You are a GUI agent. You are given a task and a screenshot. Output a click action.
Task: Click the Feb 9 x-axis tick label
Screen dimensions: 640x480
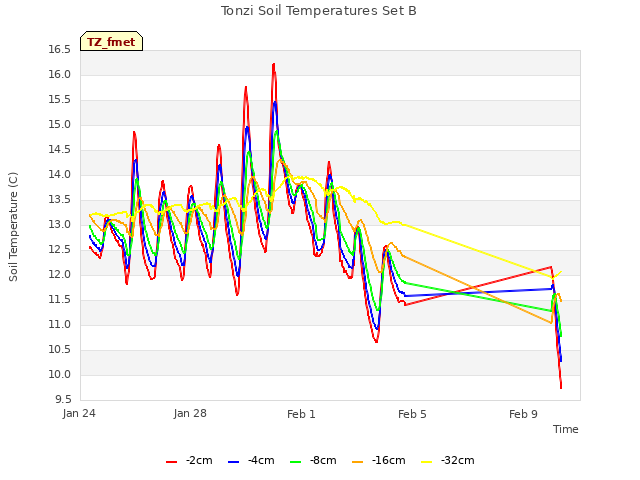pyautogui.click(x=523, y=414)
